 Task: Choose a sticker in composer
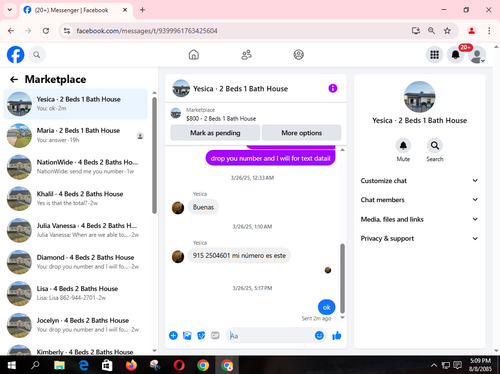coord(201,335)
